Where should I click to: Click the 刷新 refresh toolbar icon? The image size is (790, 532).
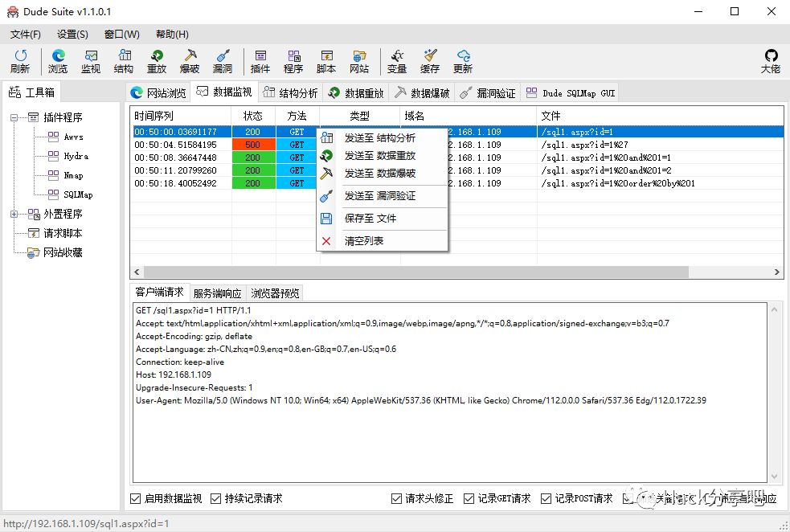pos(20,61)
